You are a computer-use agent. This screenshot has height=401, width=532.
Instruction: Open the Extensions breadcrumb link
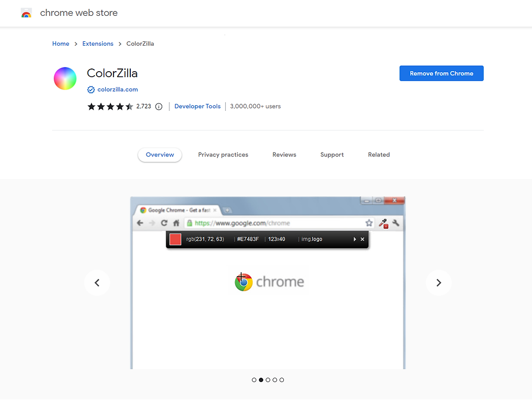coord(98,43)
